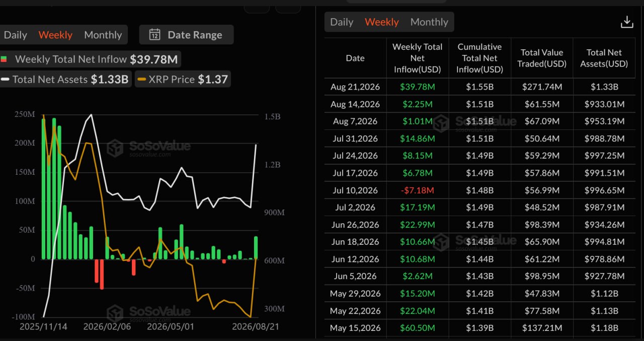Image resolution: width=644 pixels, height=341 pixels.
Task: Select the Jul 31,2026 row date
Action: pos(355,139)
